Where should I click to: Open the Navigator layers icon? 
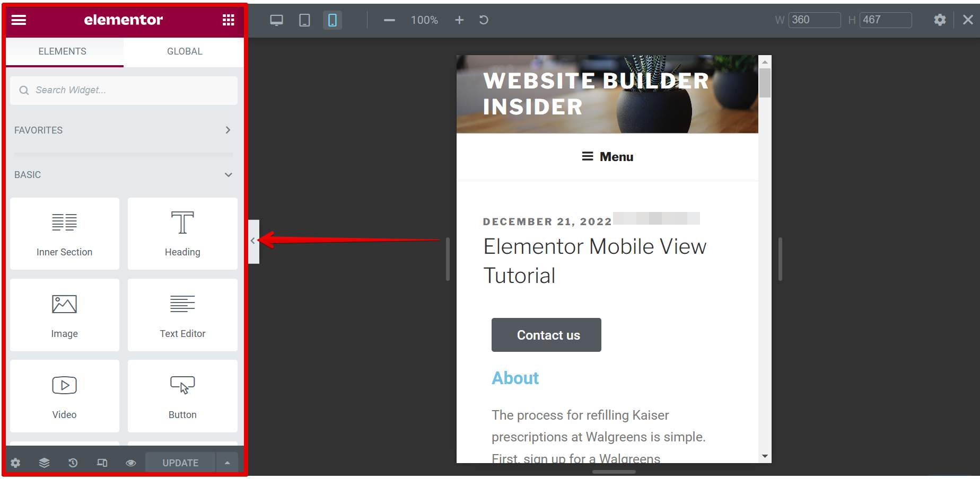45,463
